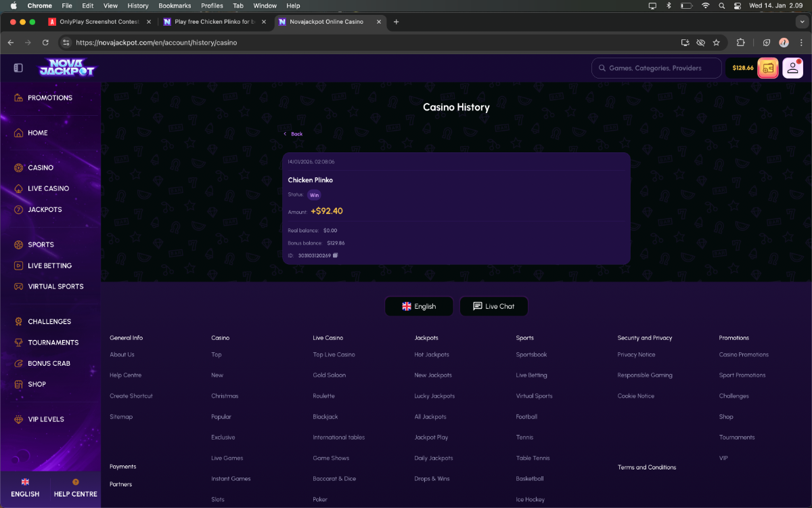This screenshot has height=508, width=812.
Task: Reload the page
Action: [x=45, y=42]
